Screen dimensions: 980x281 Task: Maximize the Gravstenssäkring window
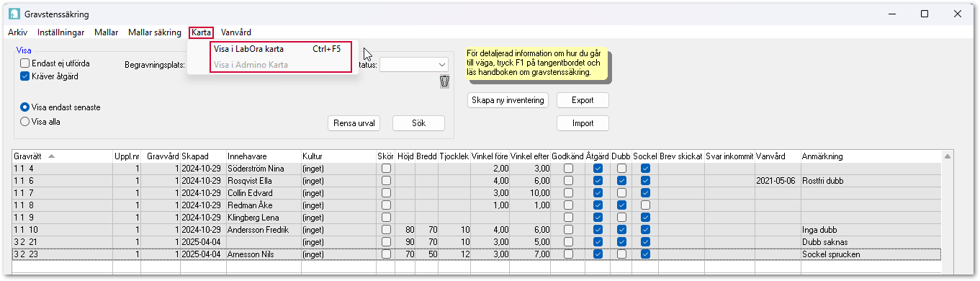point(925,14)
